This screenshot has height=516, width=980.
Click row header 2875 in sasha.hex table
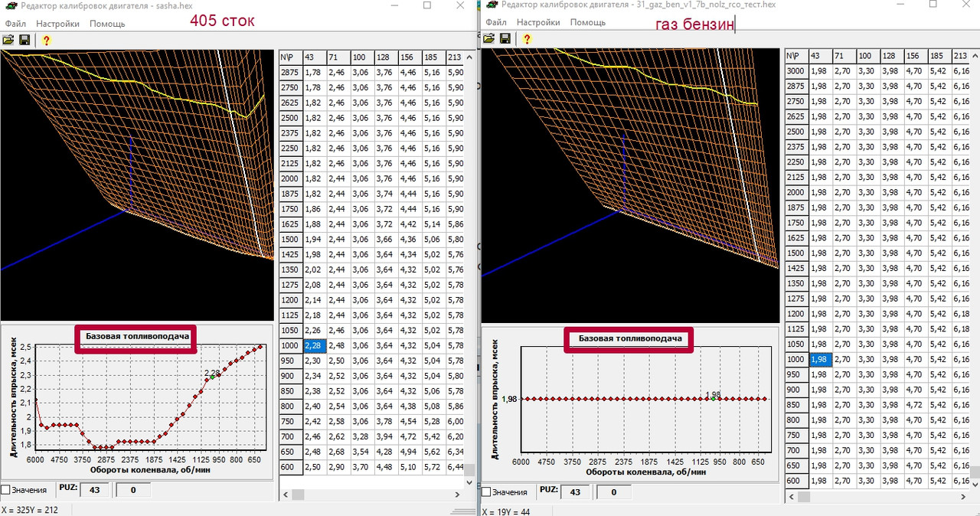point(291,72)
